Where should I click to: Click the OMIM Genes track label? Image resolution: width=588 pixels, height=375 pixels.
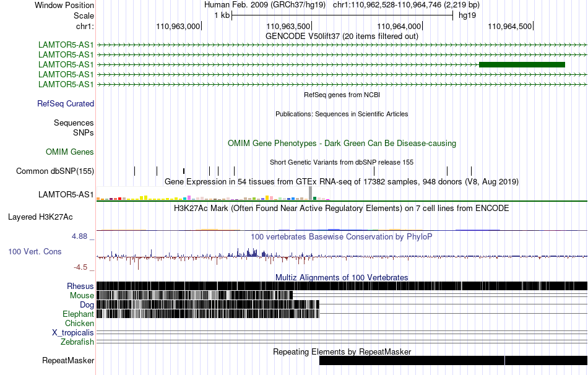pos(70,152)
